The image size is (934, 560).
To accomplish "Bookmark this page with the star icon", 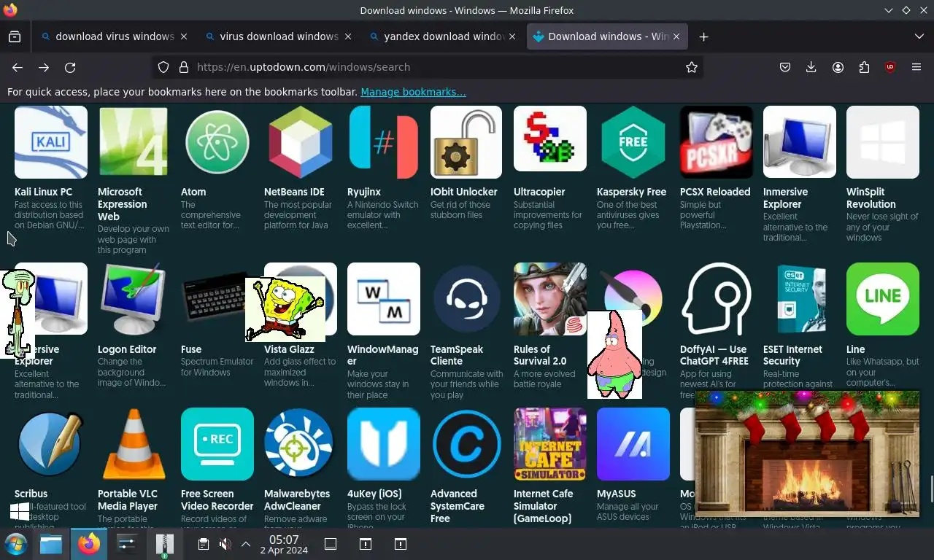I will pos(692,67).
